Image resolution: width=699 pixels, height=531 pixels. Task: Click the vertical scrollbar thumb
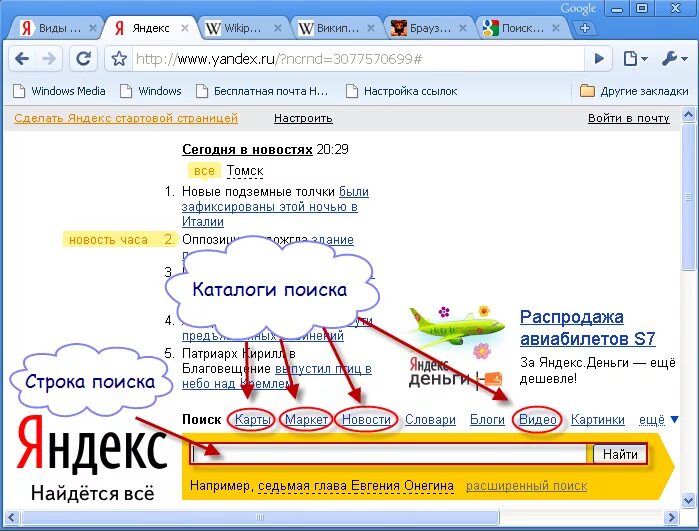click(x=688, y=197)
